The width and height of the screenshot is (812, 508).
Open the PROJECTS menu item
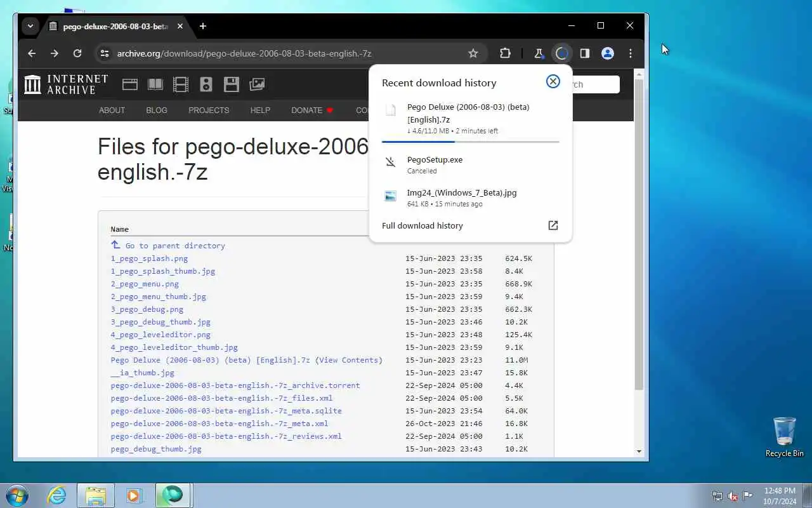point(209,110)
